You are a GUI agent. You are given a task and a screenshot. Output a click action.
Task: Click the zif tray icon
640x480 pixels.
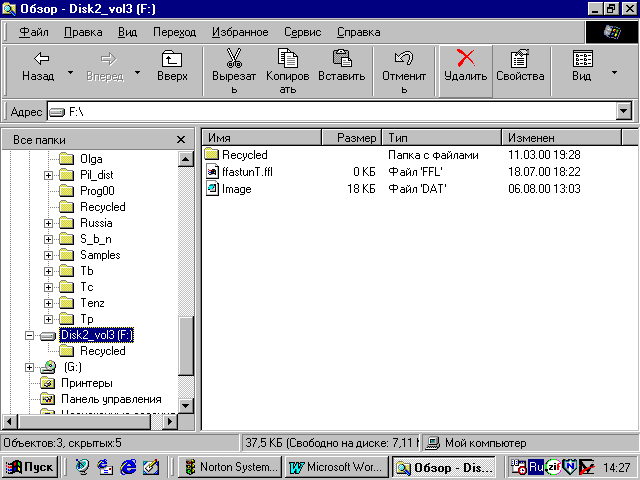click(x=553, y=467)
